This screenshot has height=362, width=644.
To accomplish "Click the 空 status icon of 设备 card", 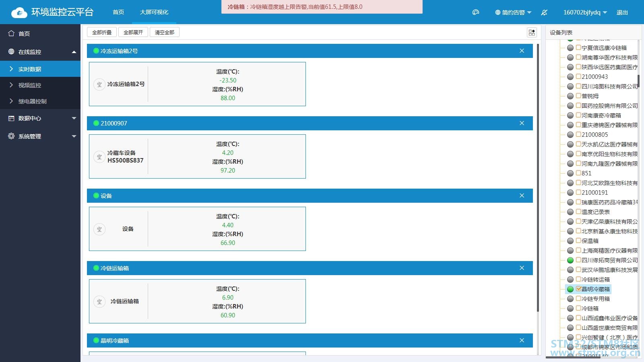I will (x=99, y=229).
